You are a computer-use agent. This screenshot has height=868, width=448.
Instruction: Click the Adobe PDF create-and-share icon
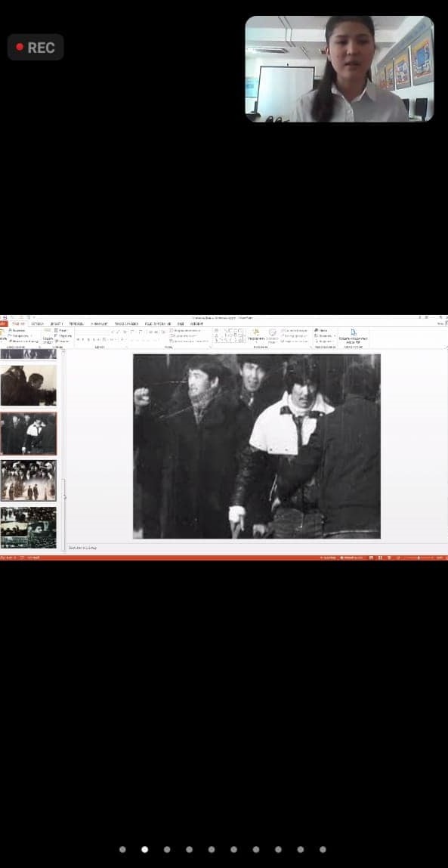pyautogui.click(x=354, y=336)
